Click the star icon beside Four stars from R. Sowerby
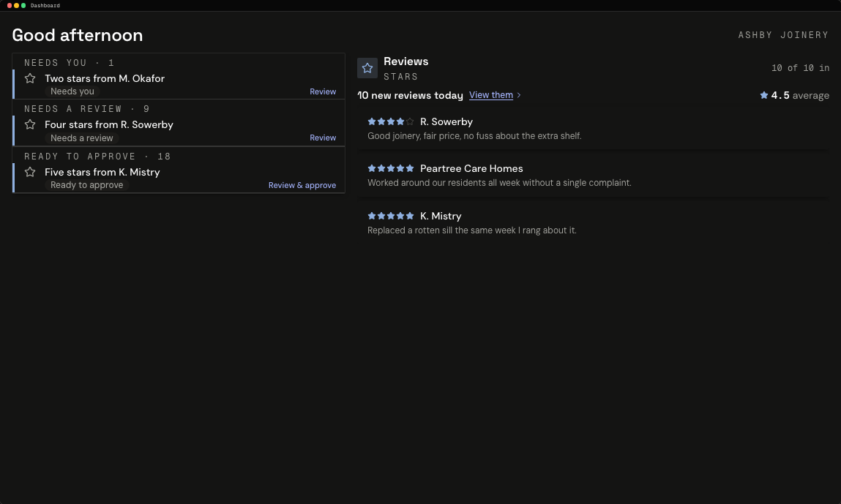841x504 pixels. 30,124
